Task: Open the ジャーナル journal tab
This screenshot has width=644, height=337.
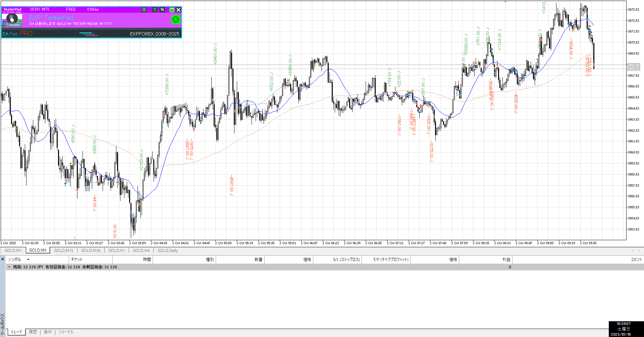Action: pos(66,332)
